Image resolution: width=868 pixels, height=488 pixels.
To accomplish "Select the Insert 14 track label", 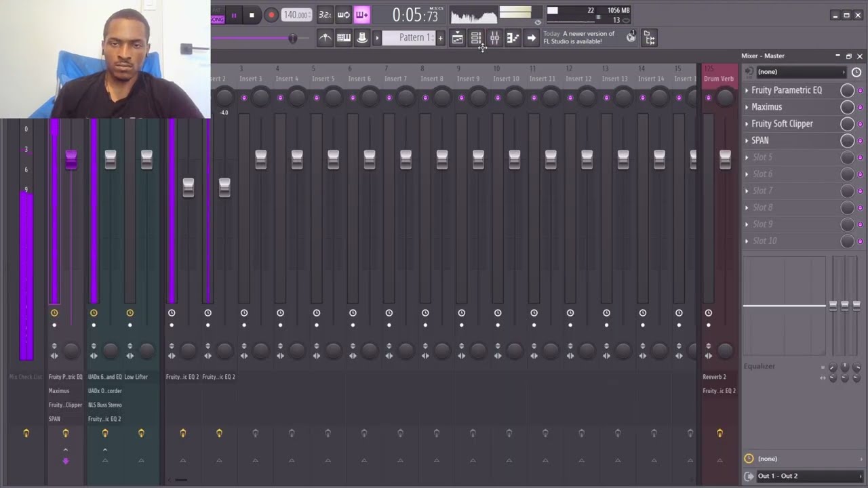I will tap(651, 79).
